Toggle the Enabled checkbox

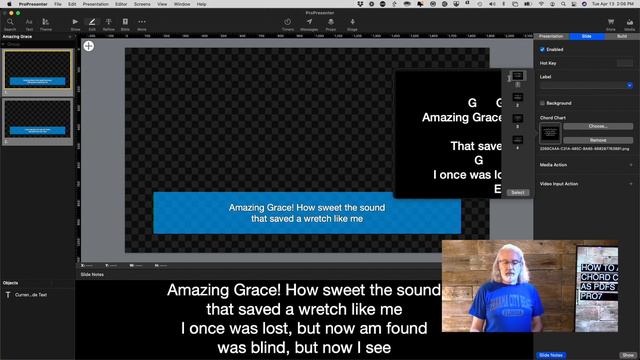[x=542, y=49]
